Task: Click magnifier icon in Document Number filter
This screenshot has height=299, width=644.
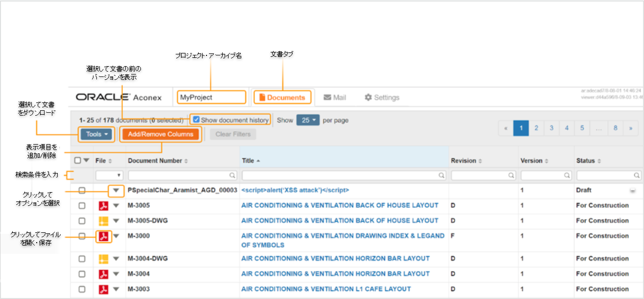Action: pos(232,175)
